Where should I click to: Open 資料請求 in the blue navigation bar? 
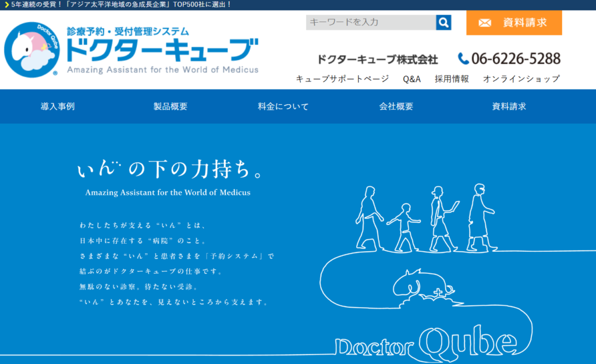pos(509,106)
